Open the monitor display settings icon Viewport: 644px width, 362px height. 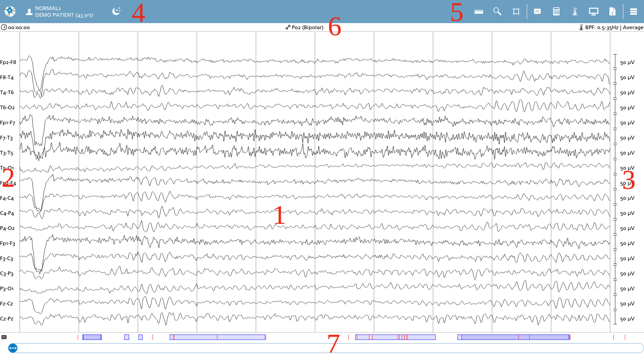click(x=594, y=12)
